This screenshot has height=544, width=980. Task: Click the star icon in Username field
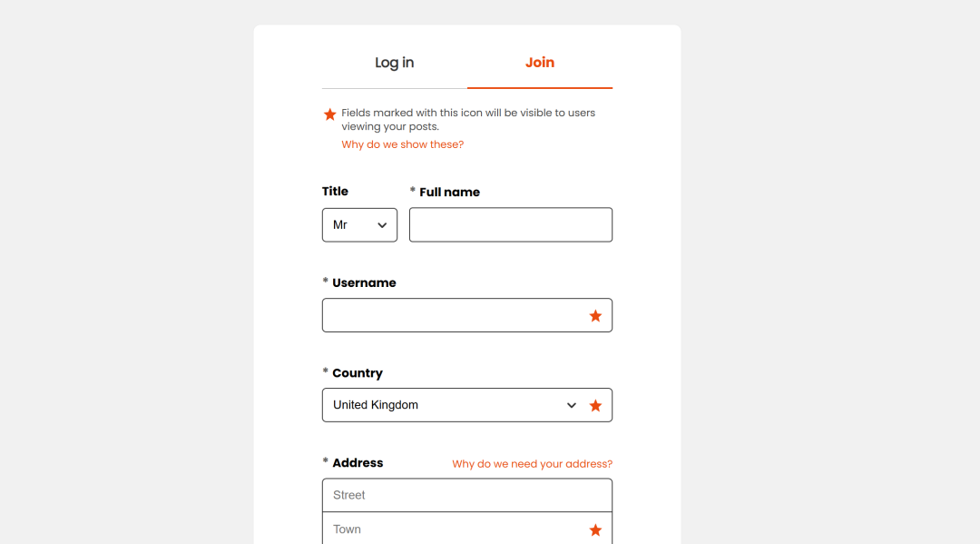pyautogui.click(x=595, y=316)
